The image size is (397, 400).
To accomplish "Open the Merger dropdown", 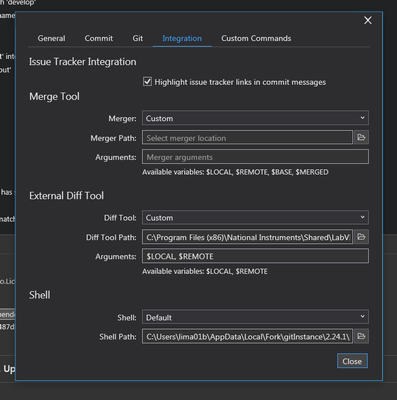I will tap(255, 118).
